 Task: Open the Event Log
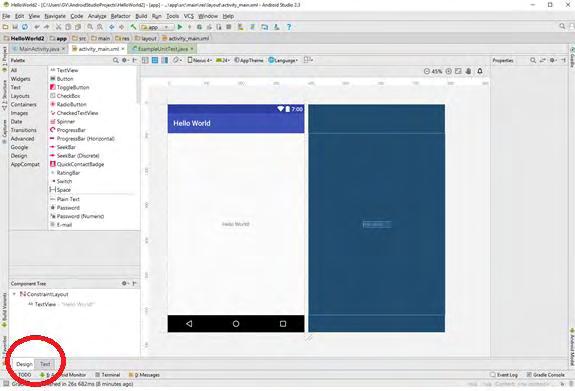click(x=504, y=374)
